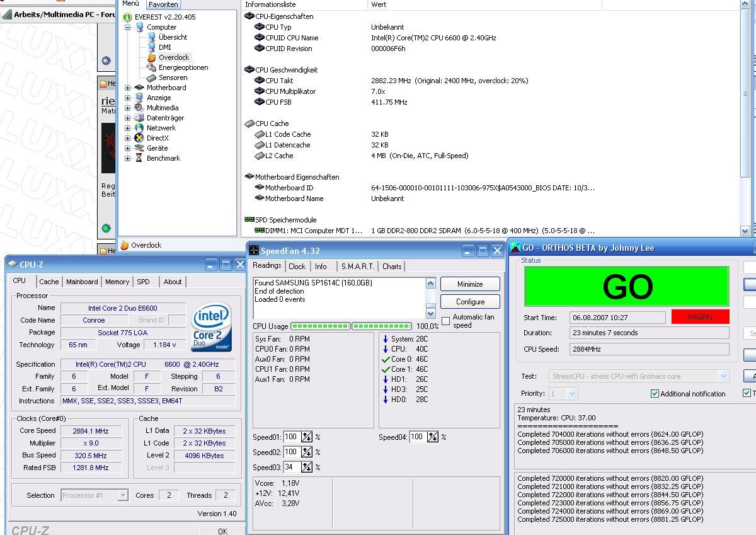Click the Multimedia icon in the tree
The height and width of the screenshot is (535, 756).
[x=139, y=108]
